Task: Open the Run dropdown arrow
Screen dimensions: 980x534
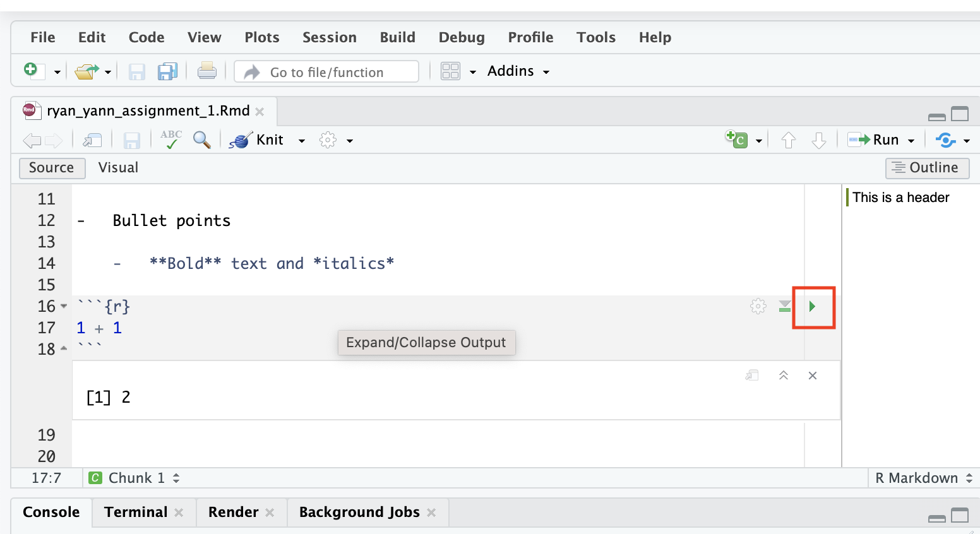Action: point(911,141)
